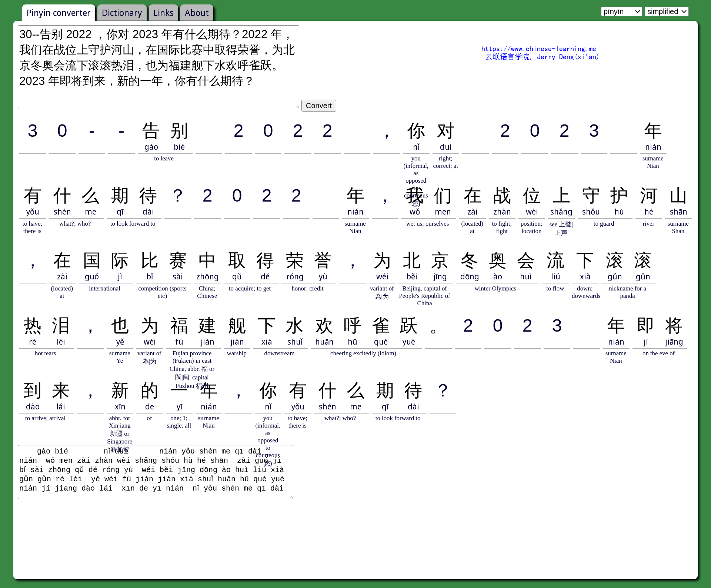Click the character 守 with pinyin shǒu
Image resolution: width=711 pixels, height=588 pixels.
591,196
